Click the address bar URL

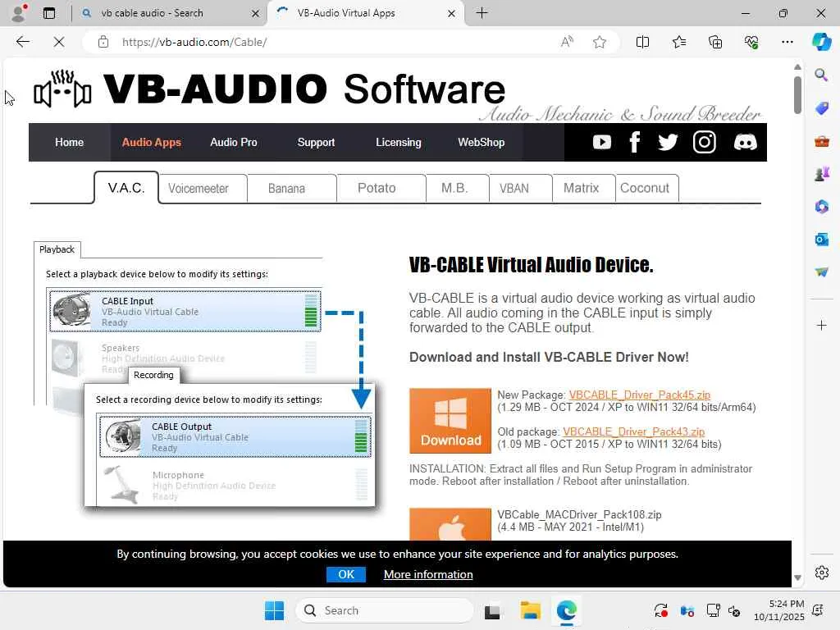pos(194,42)
